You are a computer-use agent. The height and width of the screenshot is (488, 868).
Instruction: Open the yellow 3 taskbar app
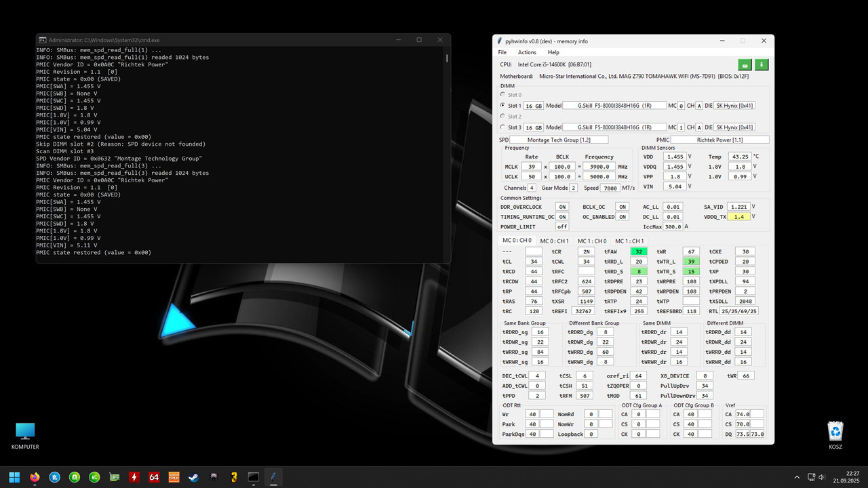tap(234, 477)
